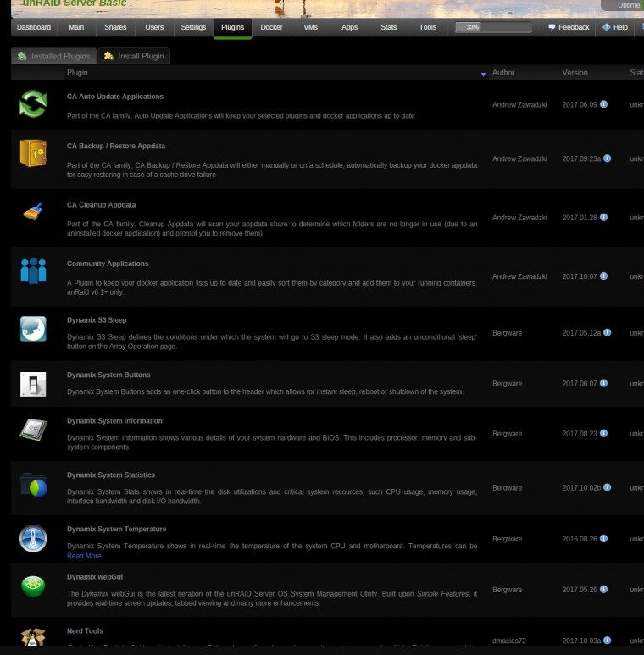Open version info for Nerd Tools 2017.10.03a

608,641
